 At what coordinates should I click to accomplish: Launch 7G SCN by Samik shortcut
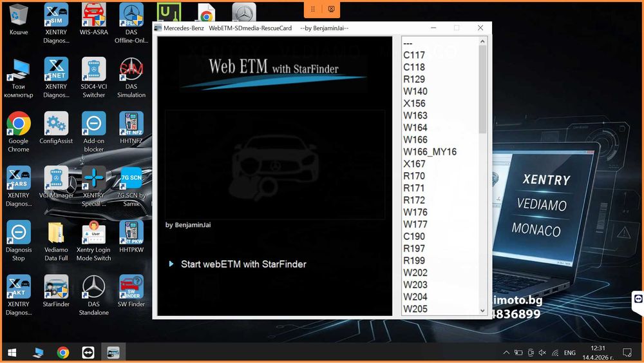tap(131, 186)
